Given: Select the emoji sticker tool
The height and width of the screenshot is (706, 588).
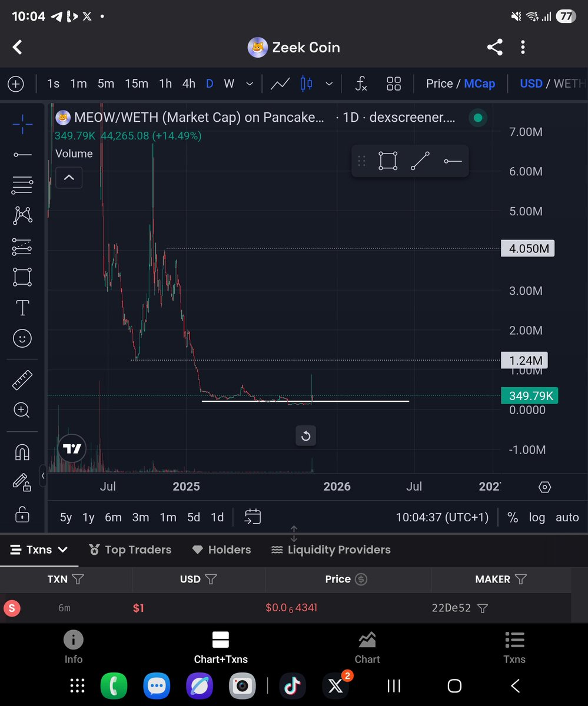Looking at the screenshot, I should tap(22, 338).
